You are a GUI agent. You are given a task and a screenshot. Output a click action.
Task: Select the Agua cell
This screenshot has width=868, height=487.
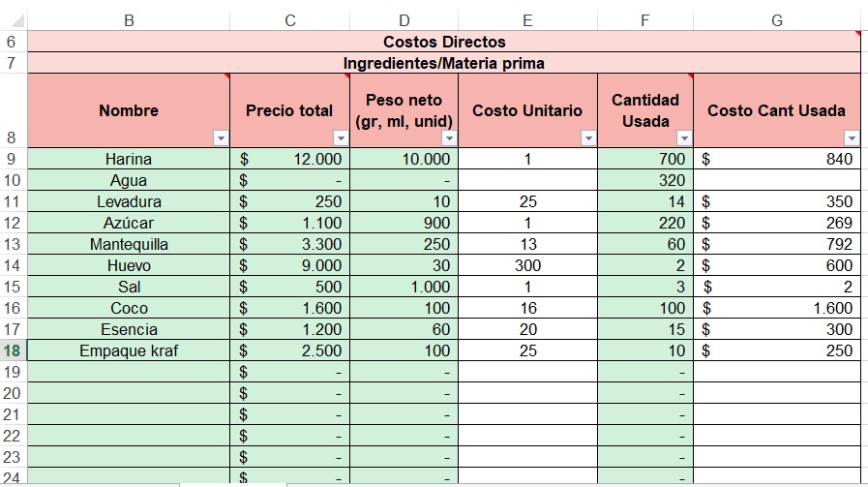[129, 180]
